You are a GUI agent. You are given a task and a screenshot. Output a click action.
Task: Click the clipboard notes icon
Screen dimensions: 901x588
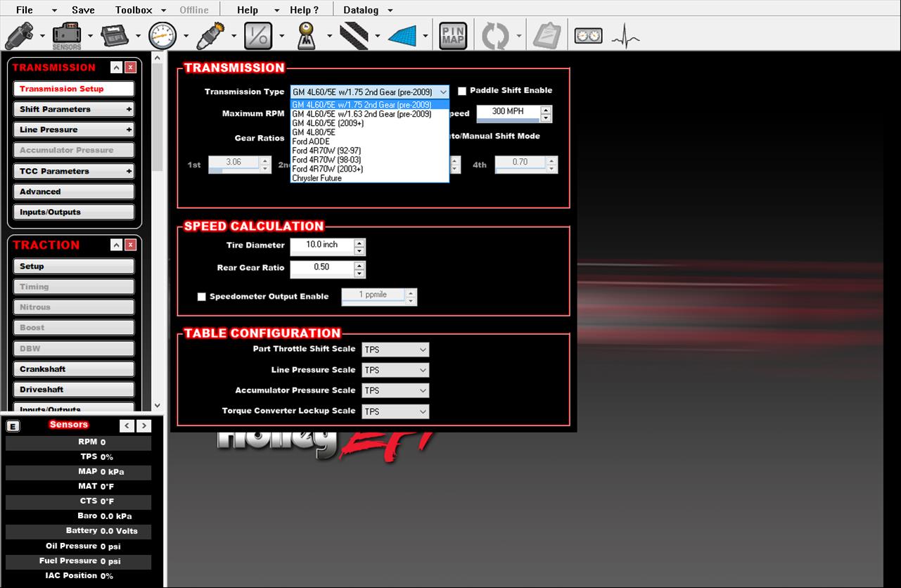546,35
